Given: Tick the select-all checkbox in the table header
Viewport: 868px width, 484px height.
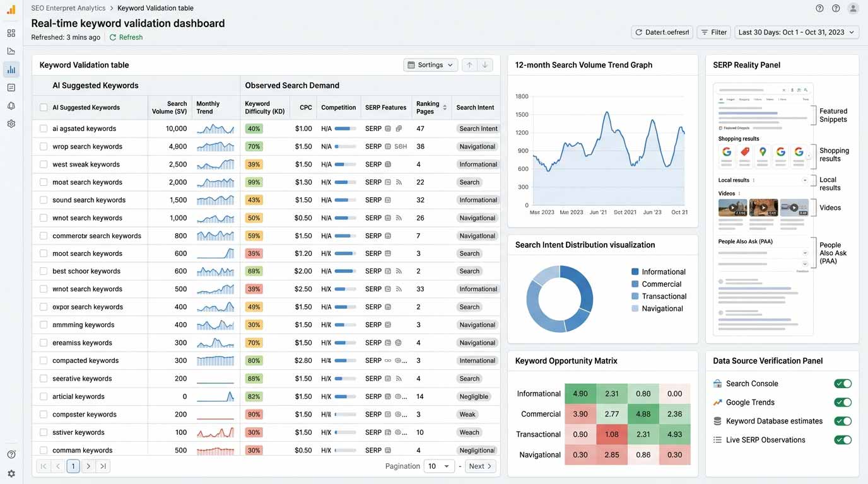Looking at the screenshot, I should coord(44,108).
